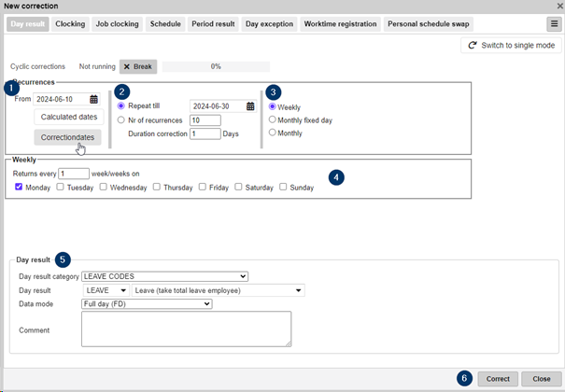Choose Monthly fixed day recurrence
Image resolution: width=565 pixels, height=392 pixels.
click(273, 119)
